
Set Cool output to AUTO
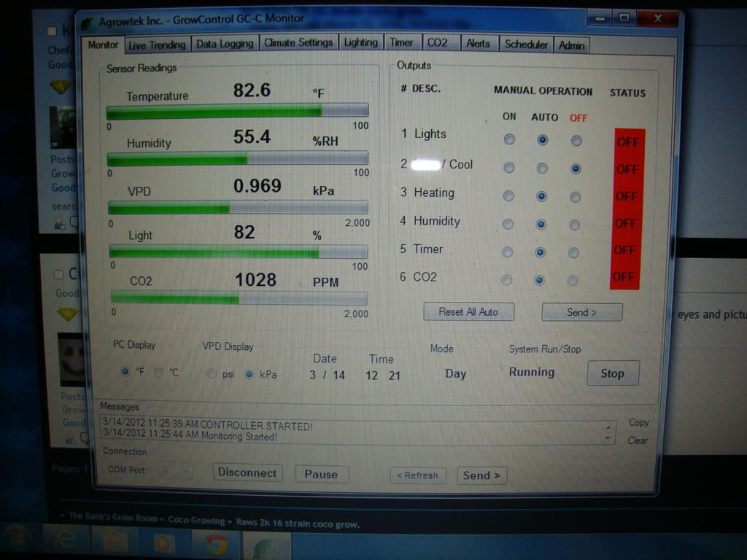pos(542,168)
